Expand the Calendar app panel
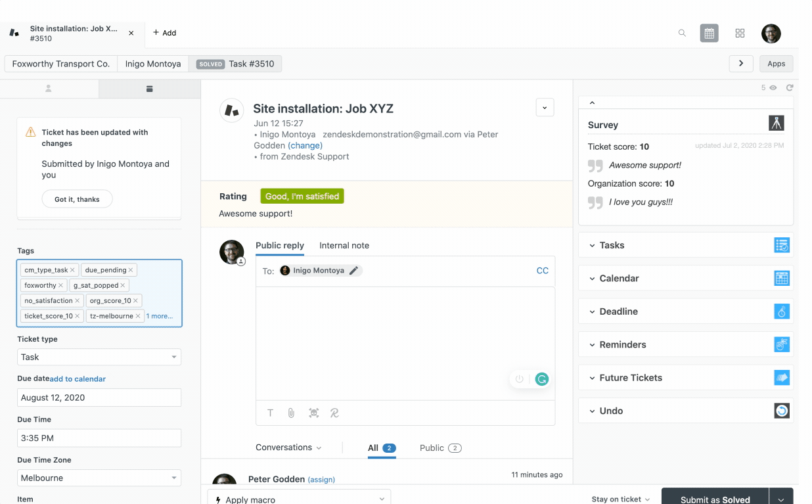Viewport: 812px width, 504px height. [x=686, y=278]
